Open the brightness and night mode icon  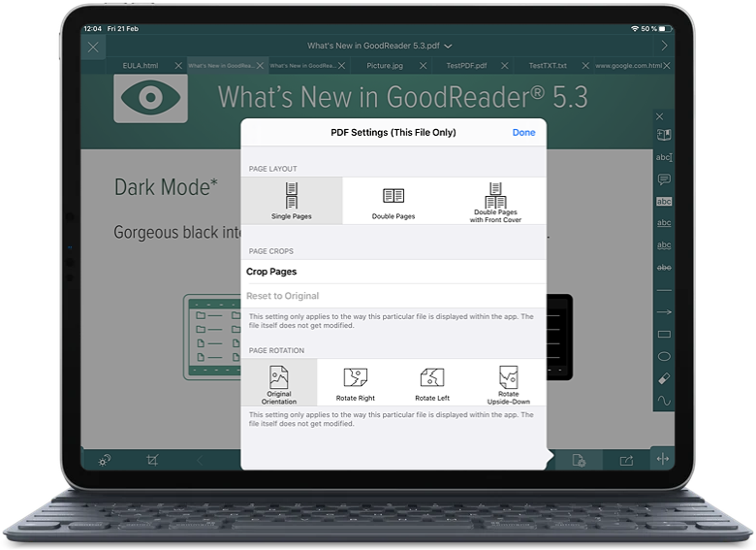pyautogui.click(x=104, y=461)
